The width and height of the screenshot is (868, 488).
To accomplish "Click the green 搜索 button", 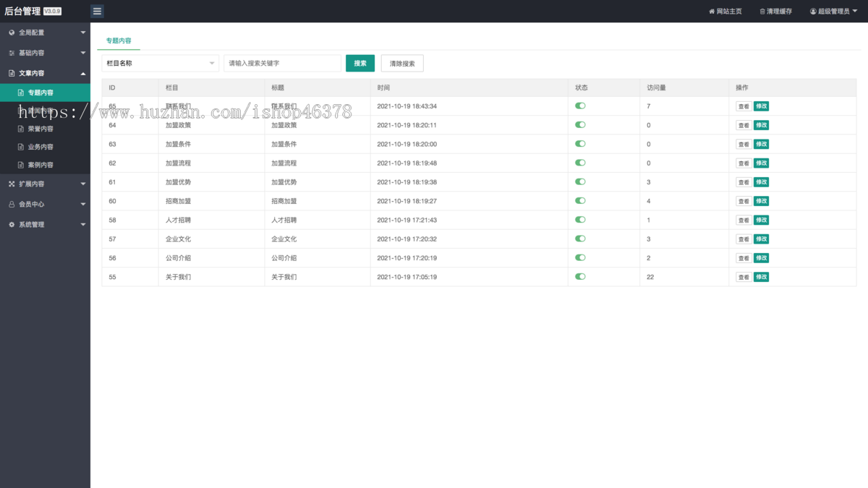I will 360,63.
